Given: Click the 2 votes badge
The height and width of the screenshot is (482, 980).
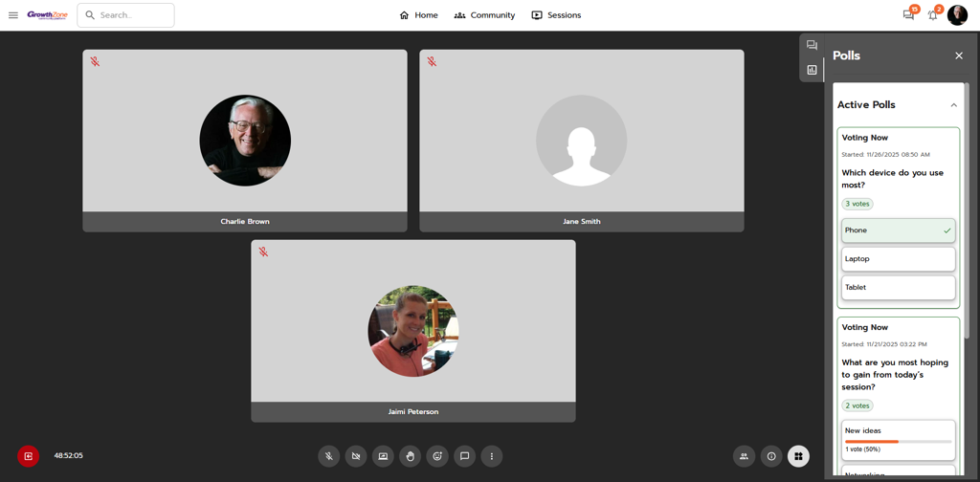Looking at the screenshot, I should pyautogui.click(x=857, y=405).
